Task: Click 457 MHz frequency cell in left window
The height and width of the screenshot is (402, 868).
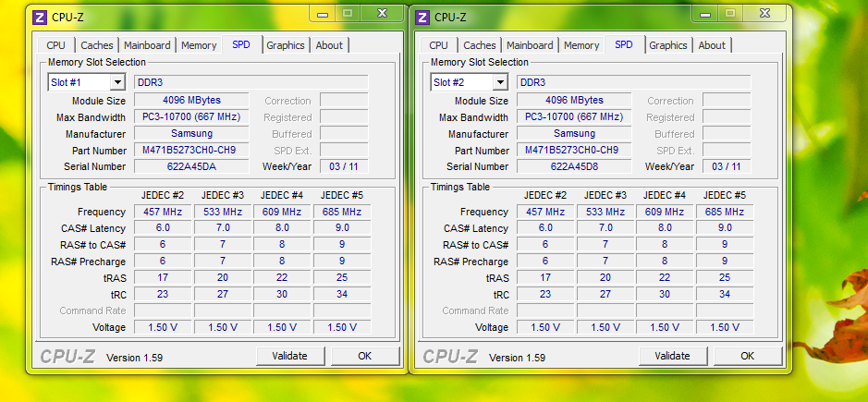Action: [163, 212]
